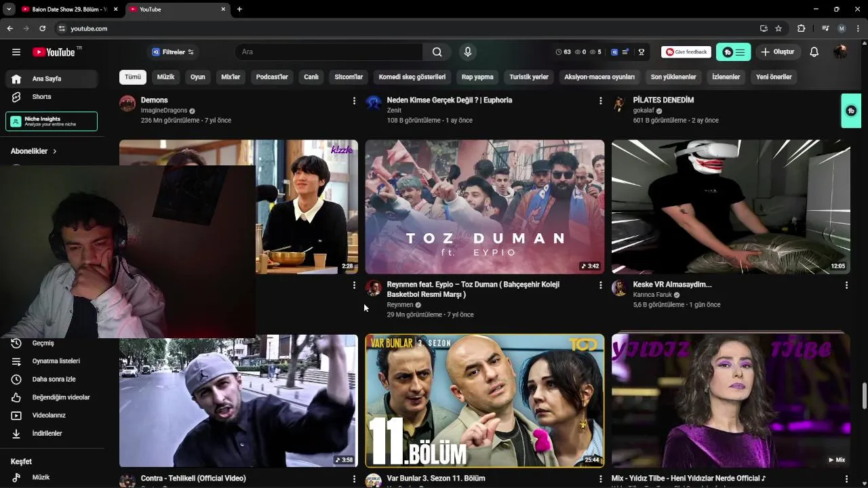The image size is (868, 488).
Task: Close the active YouTube browser tab
Action: pos(223,9)
